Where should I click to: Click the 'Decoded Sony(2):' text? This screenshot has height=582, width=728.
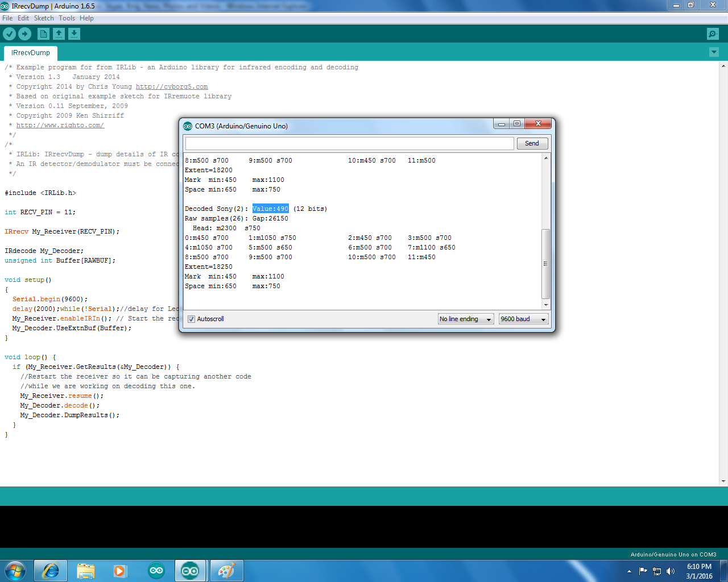click(x=217, y=209)
